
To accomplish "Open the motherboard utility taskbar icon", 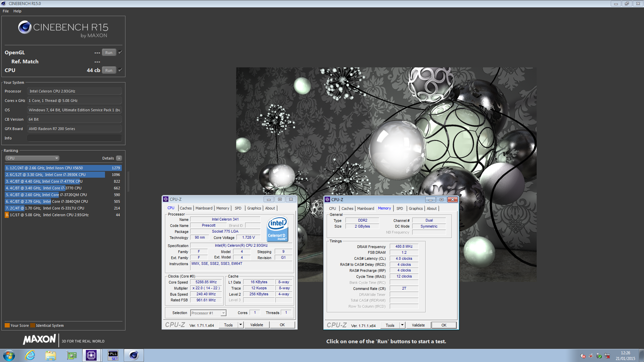I will 71,355.
